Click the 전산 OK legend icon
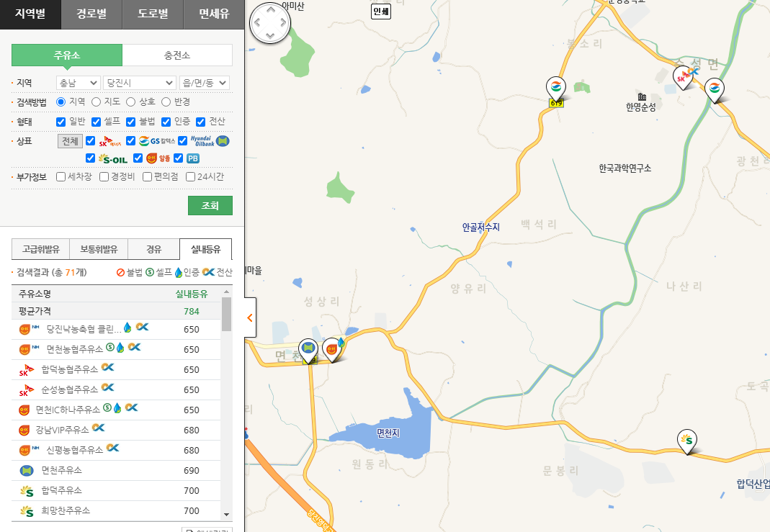 click(x=208, y=272)
